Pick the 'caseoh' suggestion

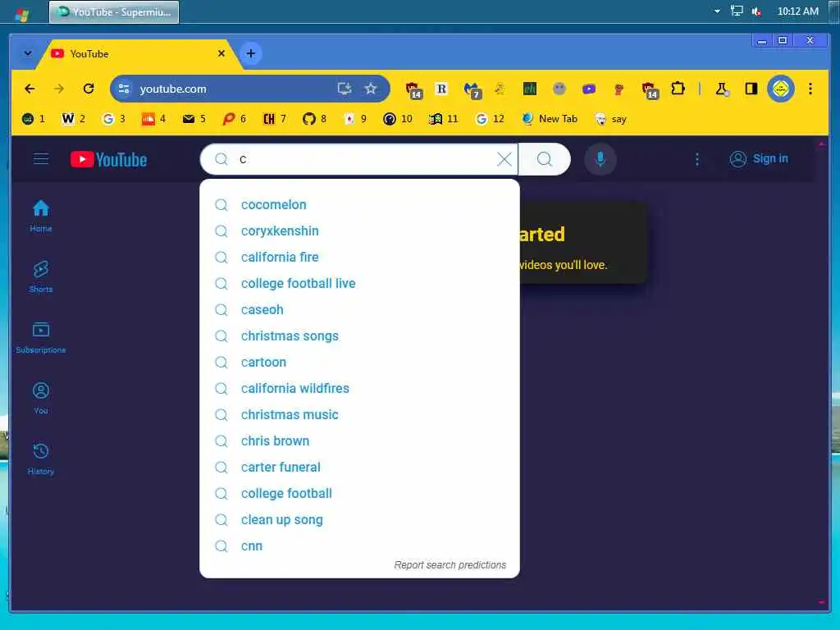click(359, 309)
